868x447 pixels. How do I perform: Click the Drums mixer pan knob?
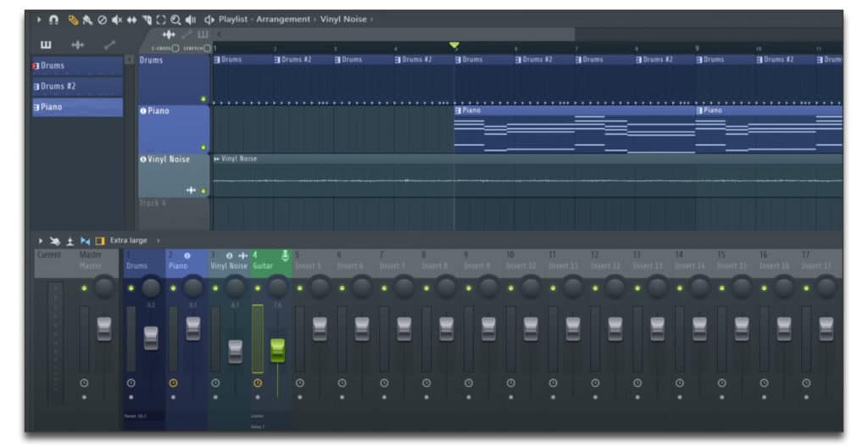click(151, 288)
